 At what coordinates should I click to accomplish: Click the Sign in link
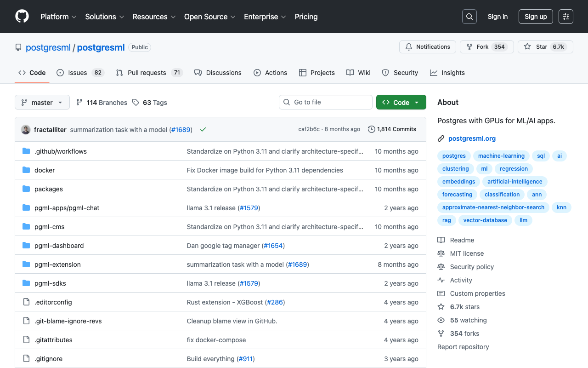pos(498,17)
